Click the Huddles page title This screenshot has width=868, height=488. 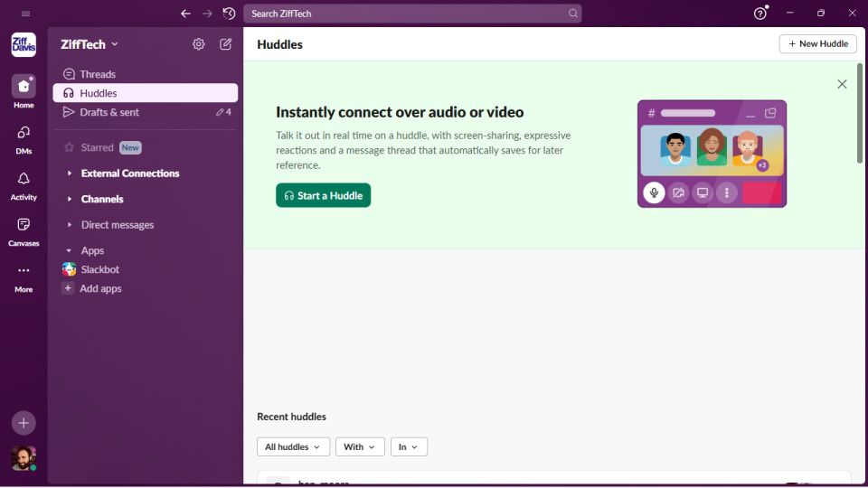coord(279,44)
